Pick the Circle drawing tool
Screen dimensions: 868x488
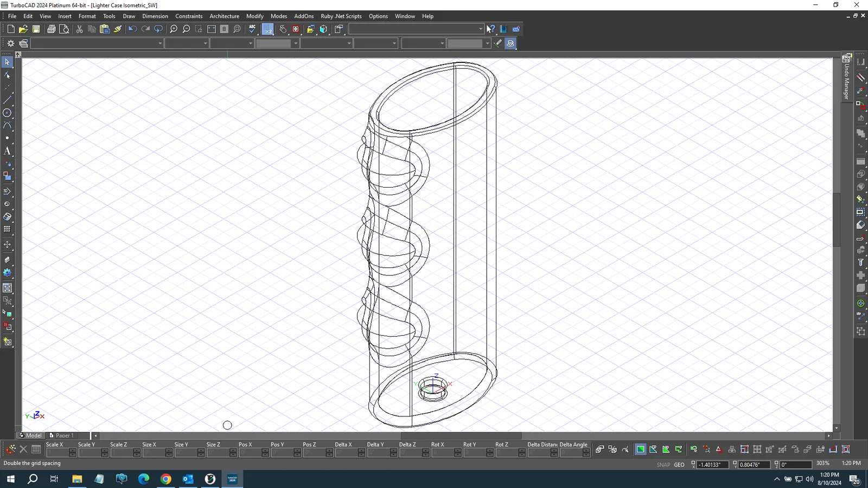(x=7, y=113)
